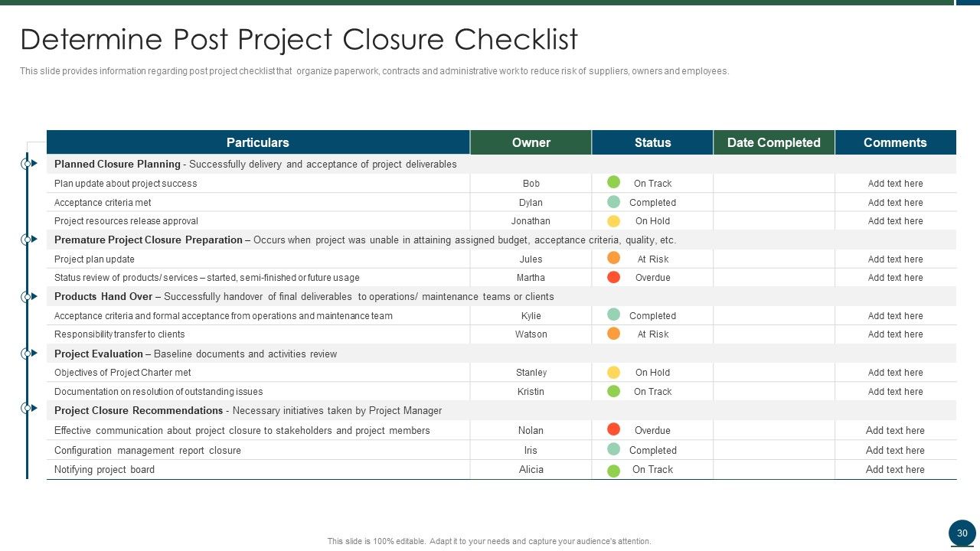Click the At Risk dot in Watson's row
Viewport: 980px width, 551px height.
click(613, 334)
